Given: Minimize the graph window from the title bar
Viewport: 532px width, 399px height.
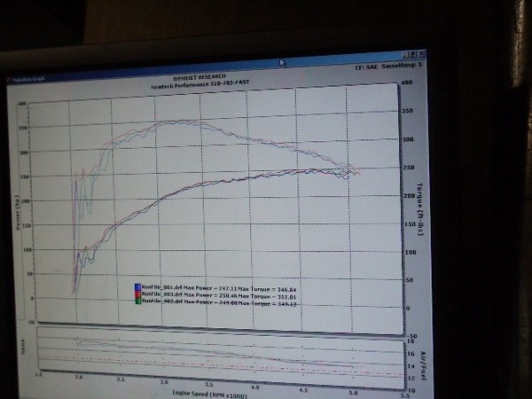Looking at the screenshot, I should point(405,55).
